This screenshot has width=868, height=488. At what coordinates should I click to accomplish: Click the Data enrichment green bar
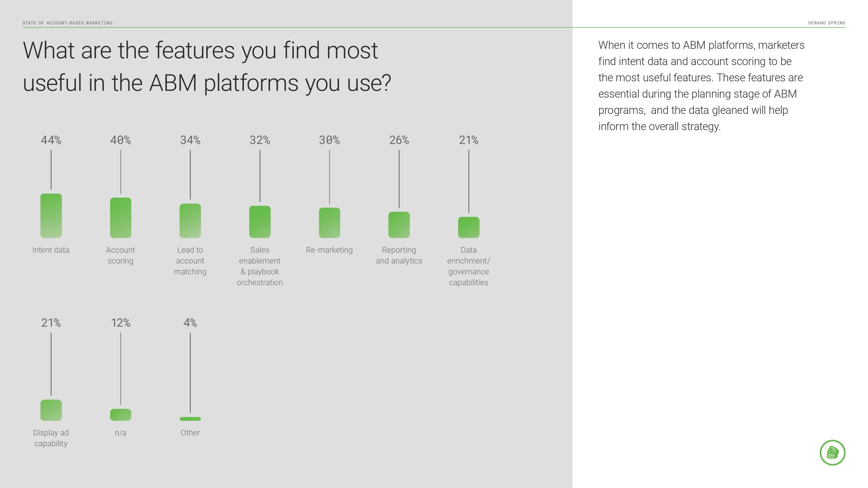[x=469, y=227]
